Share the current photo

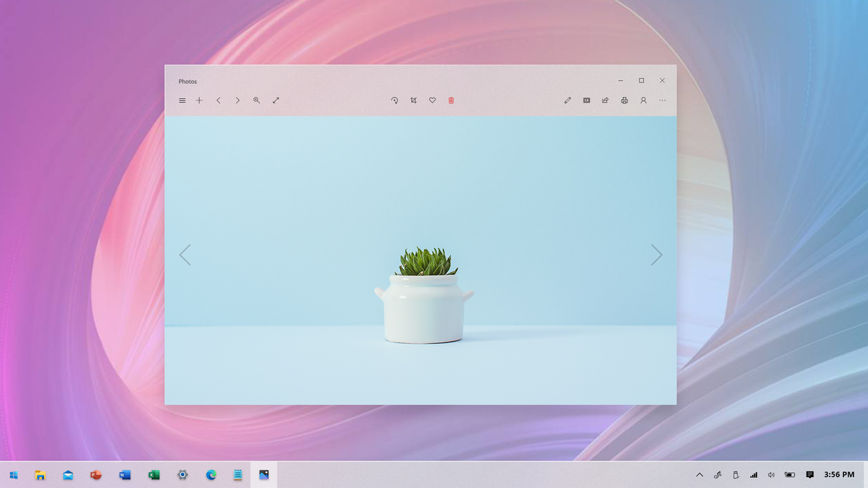pos(605,100)
